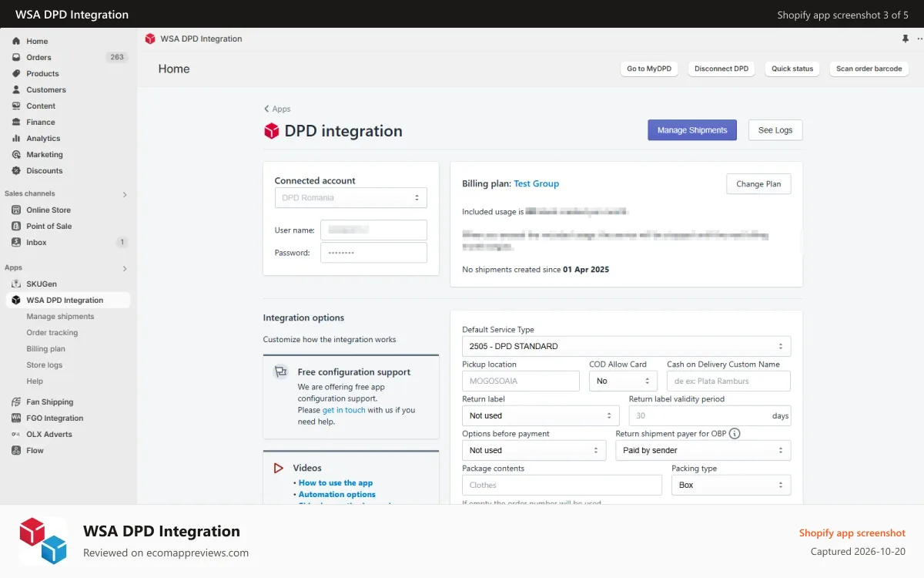Click the User name input field
Viewport: 924px width, 578px height.
373,230
